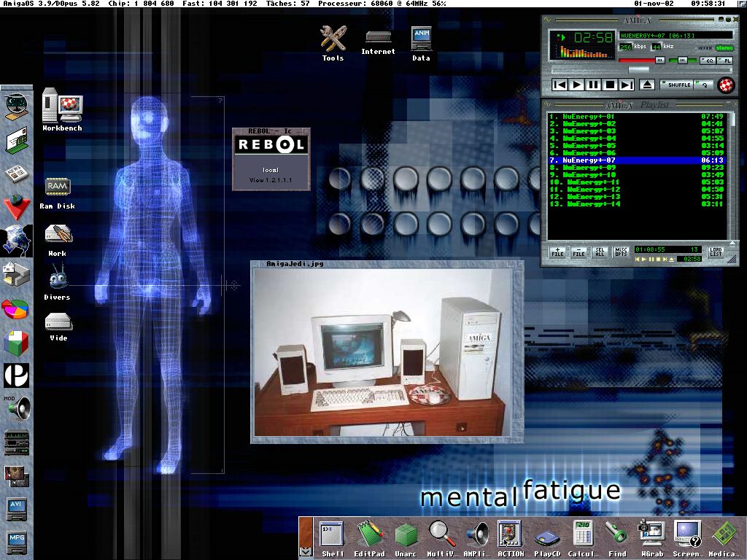Adjust the red volume slider handle
The width and height of the screenshot is (747, 560).
pos(659,61)
